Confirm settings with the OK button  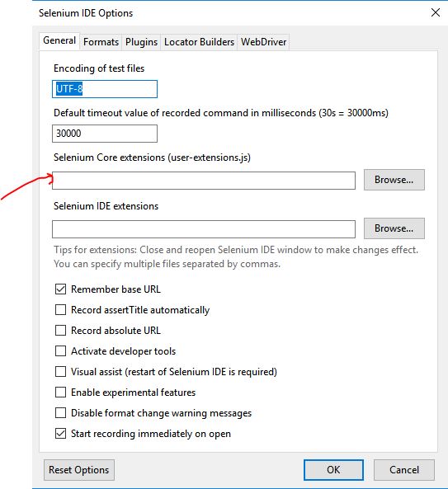(333, 470)
